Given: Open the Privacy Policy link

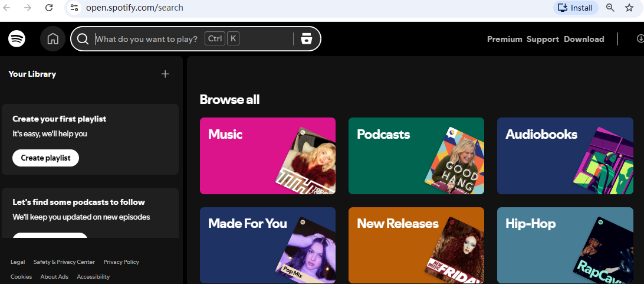Looking at the screenshot, I should (x=121, y=262).
